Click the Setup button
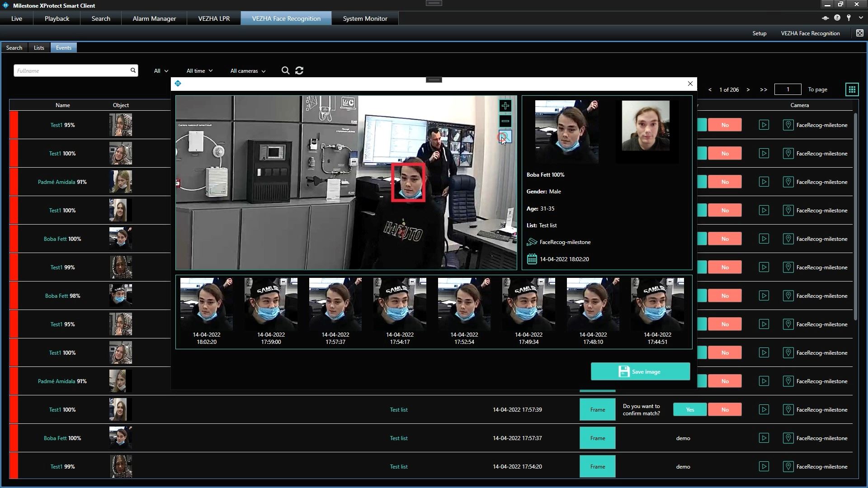Screen dimensions: 868x488 (x=759, y=33)
